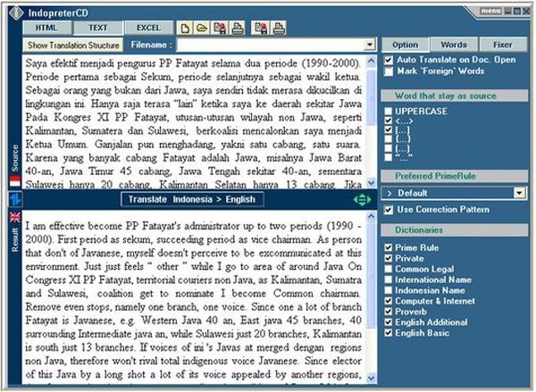This screenshot has width=536, height=392.
Task: Uncheck the [...] square brackets option
Action: tap(388, 129)
